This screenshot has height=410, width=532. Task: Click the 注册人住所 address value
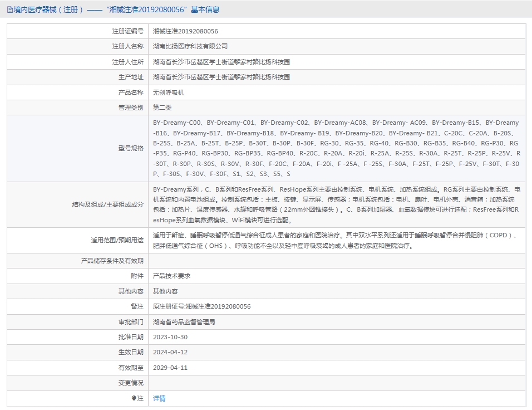221,62
